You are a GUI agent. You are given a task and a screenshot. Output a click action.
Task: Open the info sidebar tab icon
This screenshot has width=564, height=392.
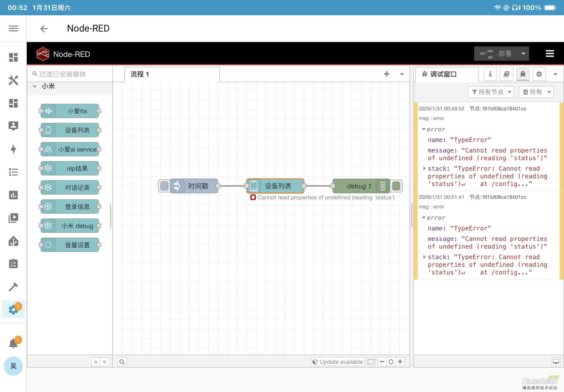click(x=490, y=74)
